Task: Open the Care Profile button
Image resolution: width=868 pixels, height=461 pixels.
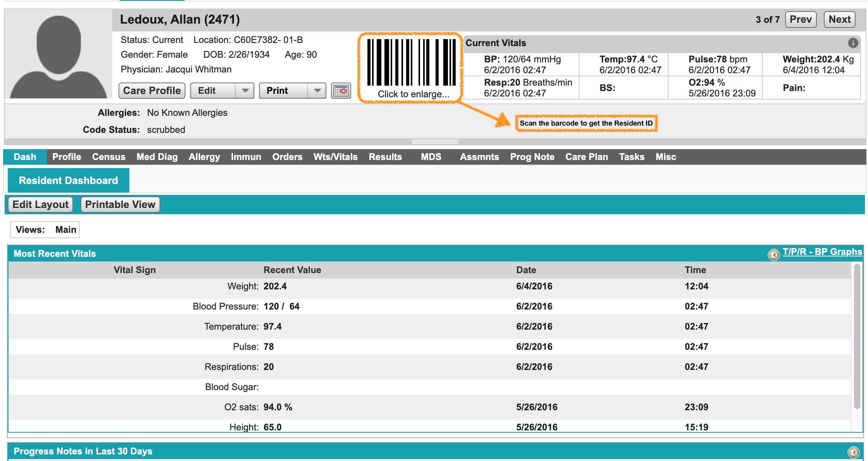Action: (x=152, y=91)
